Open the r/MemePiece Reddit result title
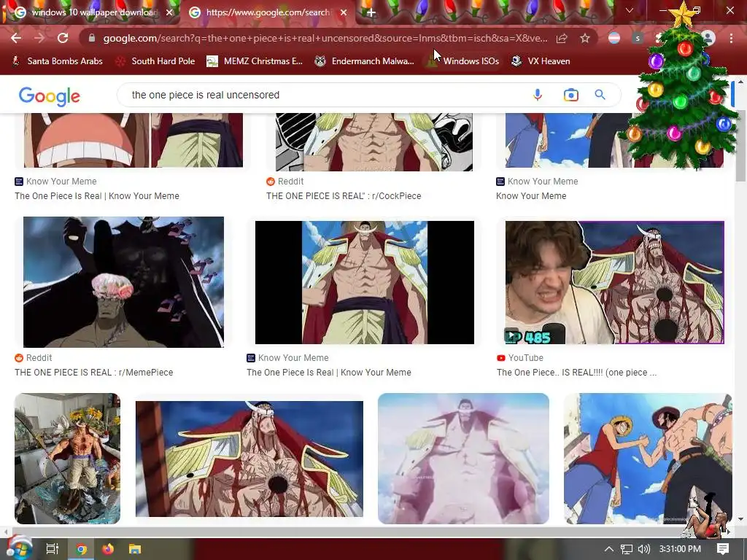This screenshot has width=747, height=560. (x=94, y=373)
